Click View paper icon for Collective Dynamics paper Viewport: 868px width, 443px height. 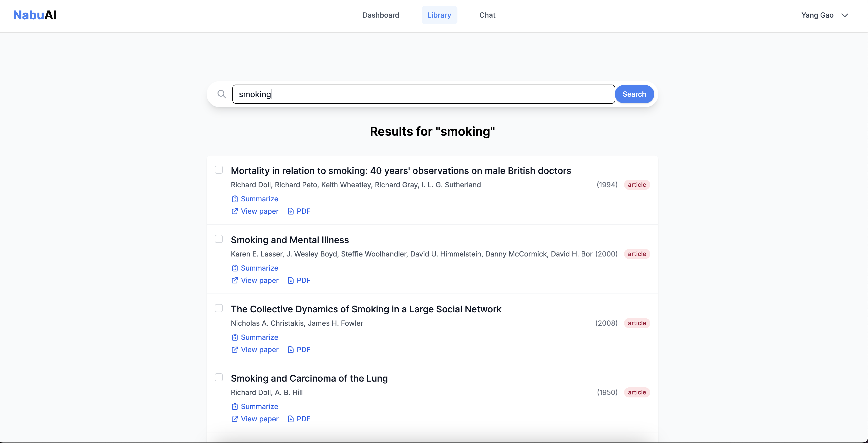coord(235,350)
